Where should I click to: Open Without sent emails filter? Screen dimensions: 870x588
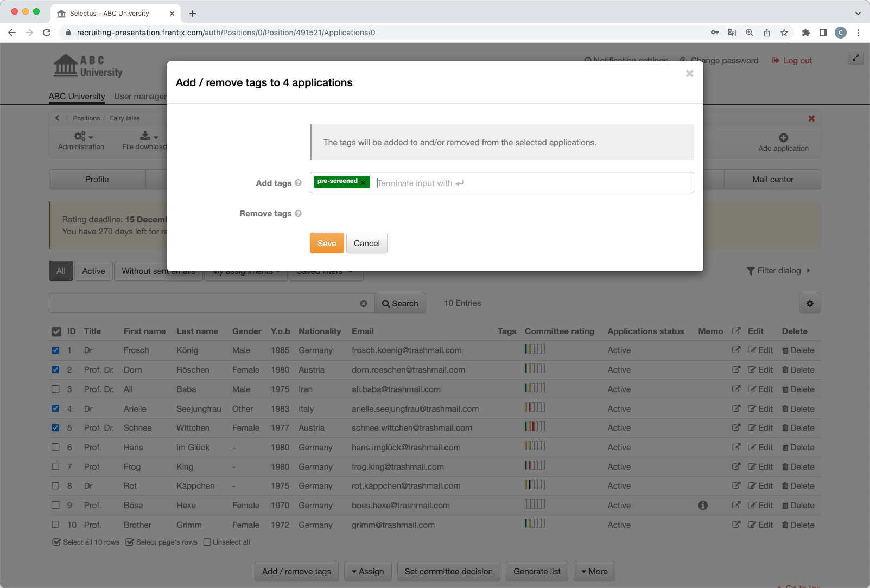coord(158,271)
